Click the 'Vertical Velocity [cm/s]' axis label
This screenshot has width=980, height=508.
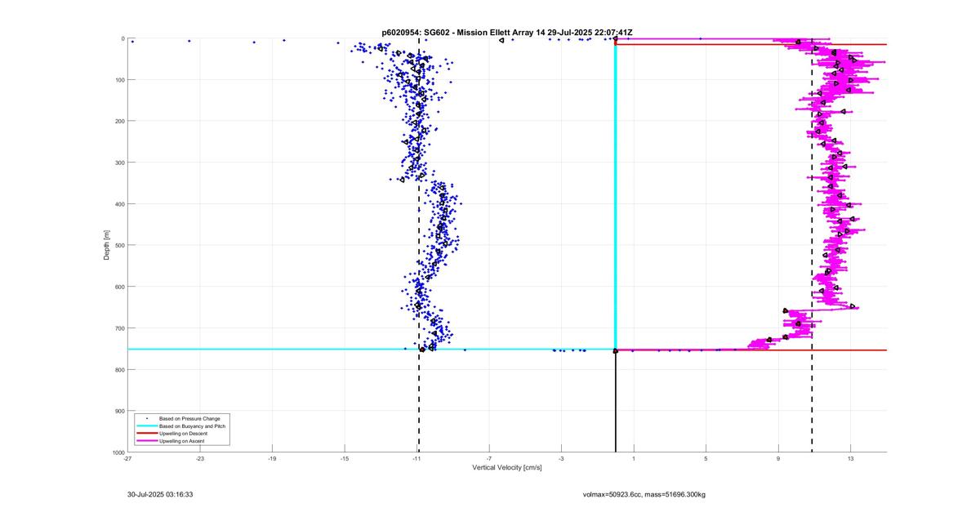coord(506,468)
